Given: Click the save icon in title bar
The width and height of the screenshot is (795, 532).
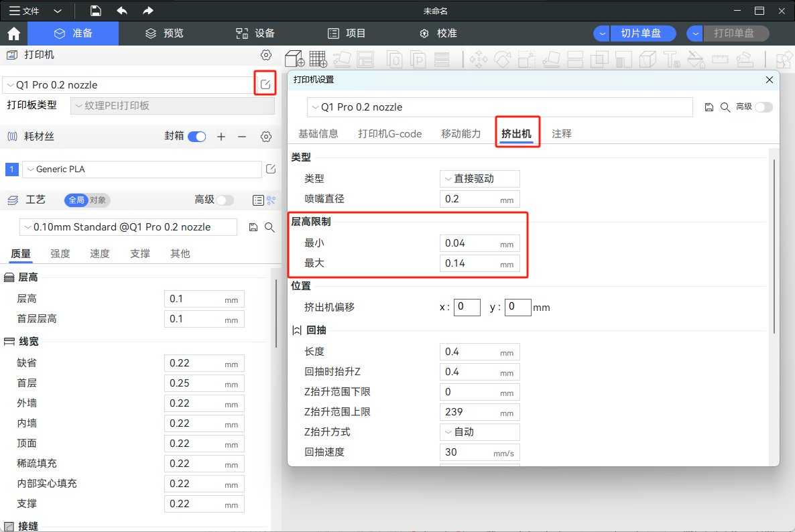Looking at the screenshot, I should point(96,11).
